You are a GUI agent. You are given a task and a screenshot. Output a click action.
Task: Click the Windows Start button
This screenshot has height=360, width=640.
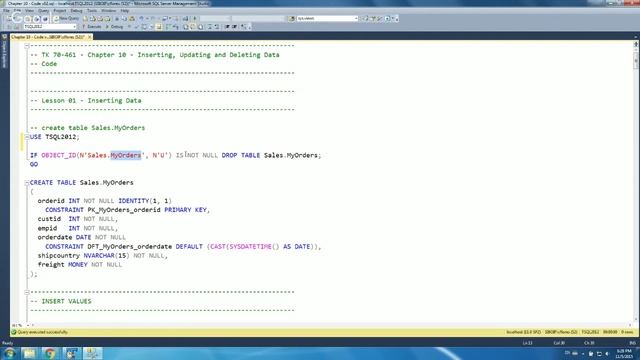(9, 353)
